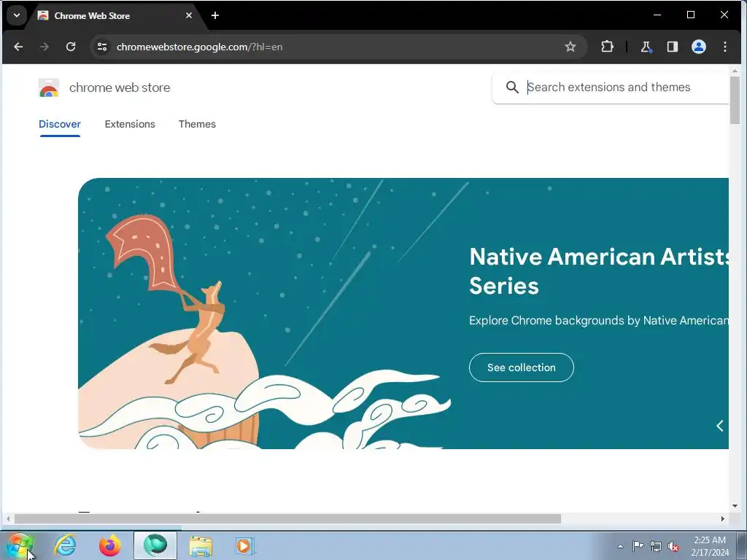The image size is (747, 560).
Task: Switch to the Themes tab
Action: [x=197, y=124]
